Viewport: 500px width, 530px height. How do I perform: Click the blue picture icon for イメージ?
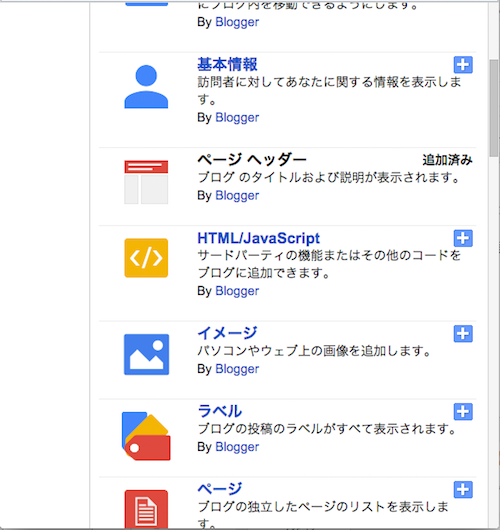pyautogui.click(x=146, y=354)
